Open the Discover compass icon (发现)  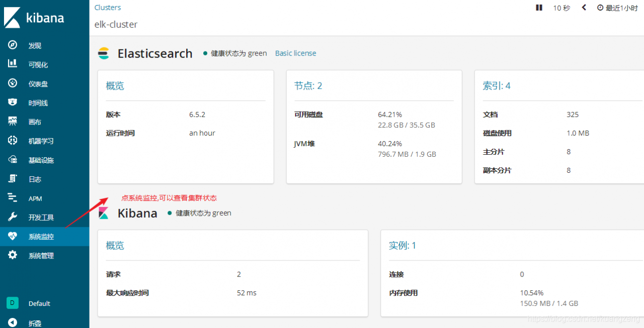[13, 45]
